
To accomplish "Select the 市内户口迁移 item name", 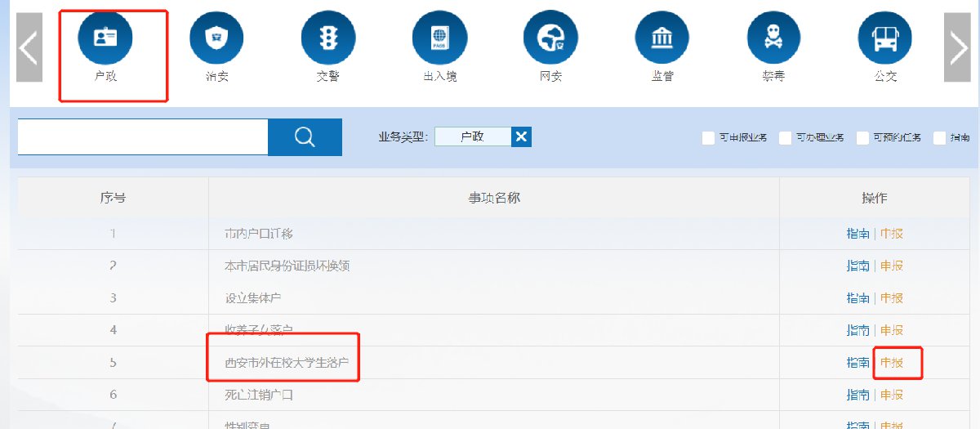I will [259, 234].
